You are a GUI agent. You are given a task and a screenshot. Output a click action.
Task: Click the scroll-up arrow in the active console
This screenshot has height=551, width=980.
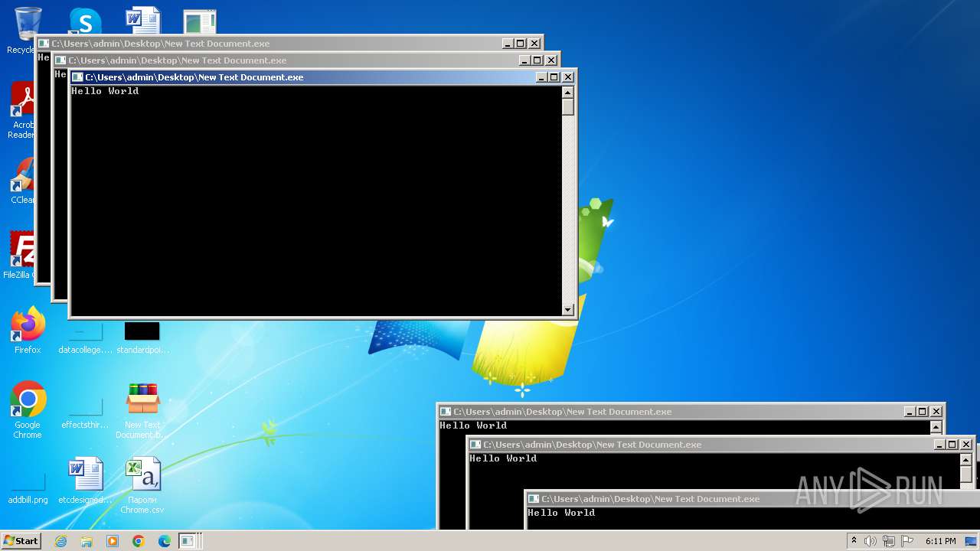(x=568, y=93)
